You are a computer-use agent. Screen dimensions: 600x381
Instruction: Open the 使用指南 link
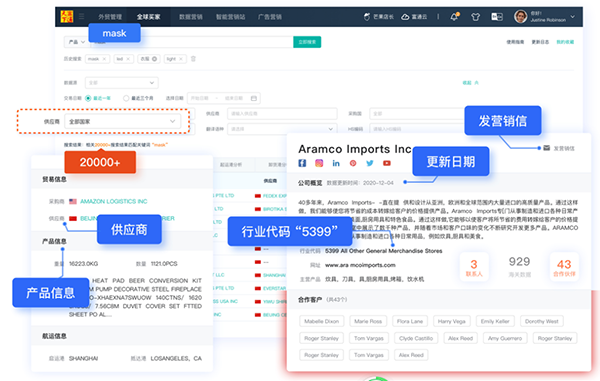point(515,42)
